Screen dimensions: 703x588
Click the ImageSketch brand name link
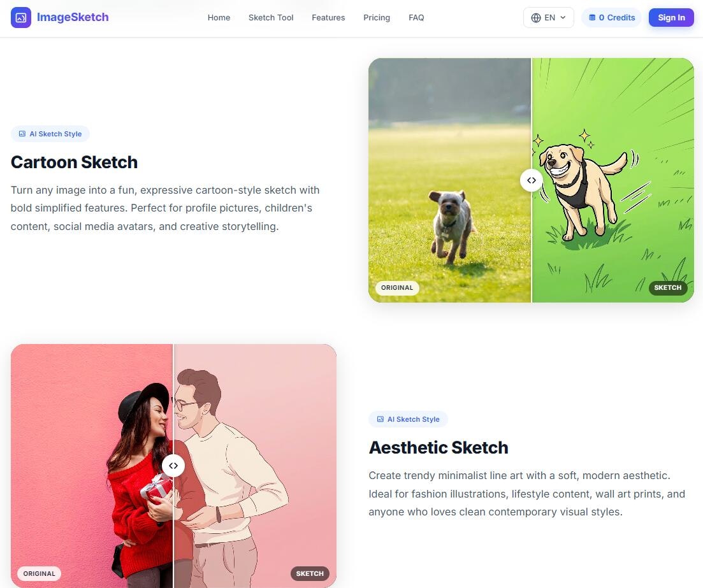[x=73, y=17]
